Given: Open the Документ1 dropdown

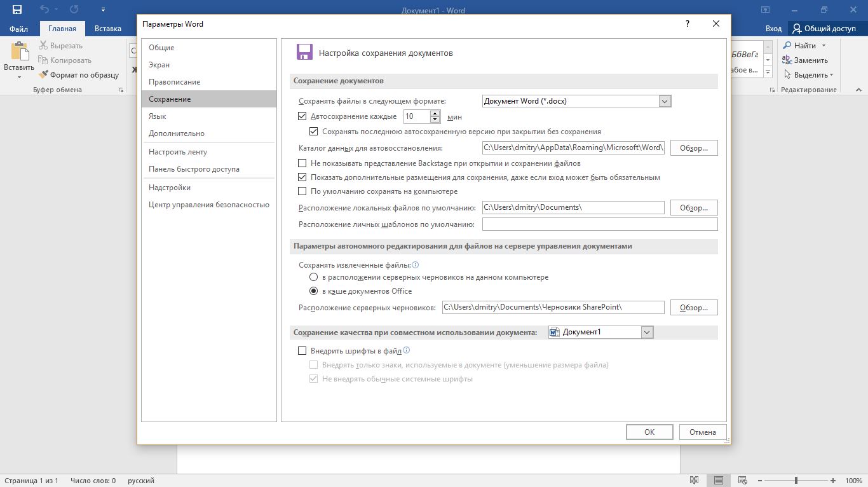Looking at the screenshot, I should pyautogui.click(x=647, y=332).
